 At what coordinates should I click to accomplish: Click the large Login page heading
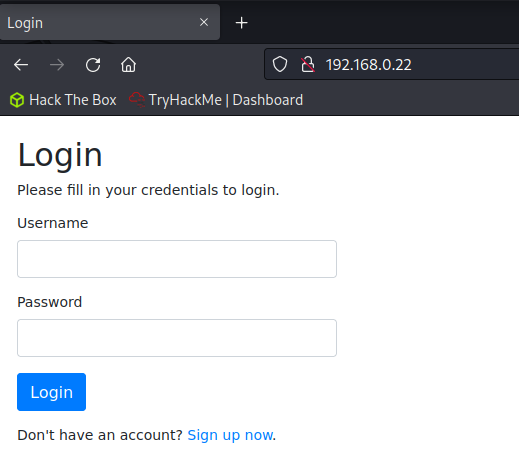(60, 155)
